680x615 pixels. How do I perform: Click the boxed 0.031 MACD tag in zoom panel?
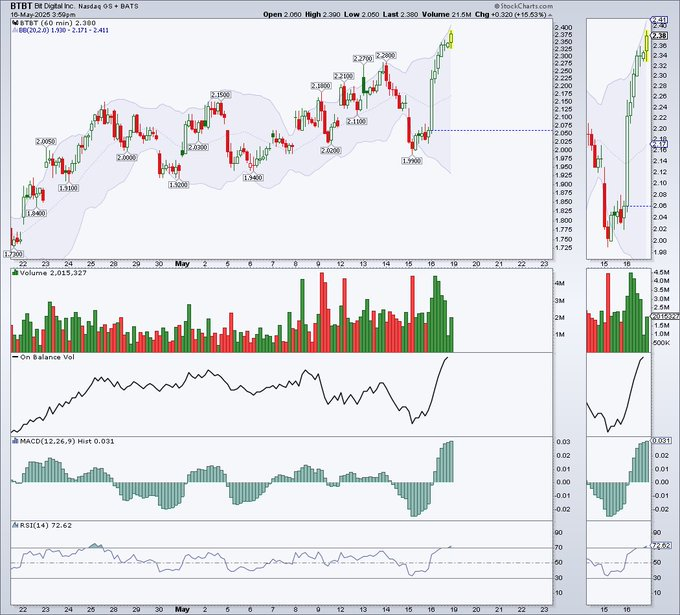[661, 441]
